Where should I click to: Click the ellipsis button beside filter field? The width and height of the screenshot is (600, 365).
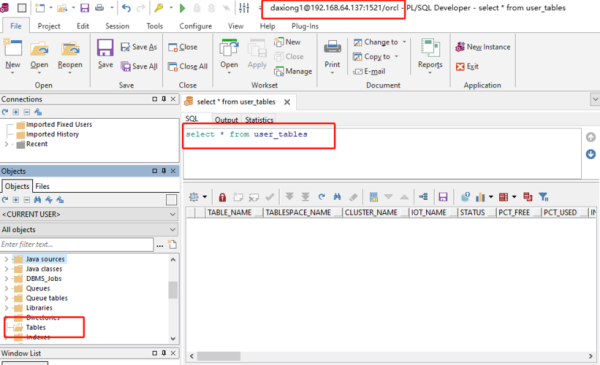click(x=160, y=245)
